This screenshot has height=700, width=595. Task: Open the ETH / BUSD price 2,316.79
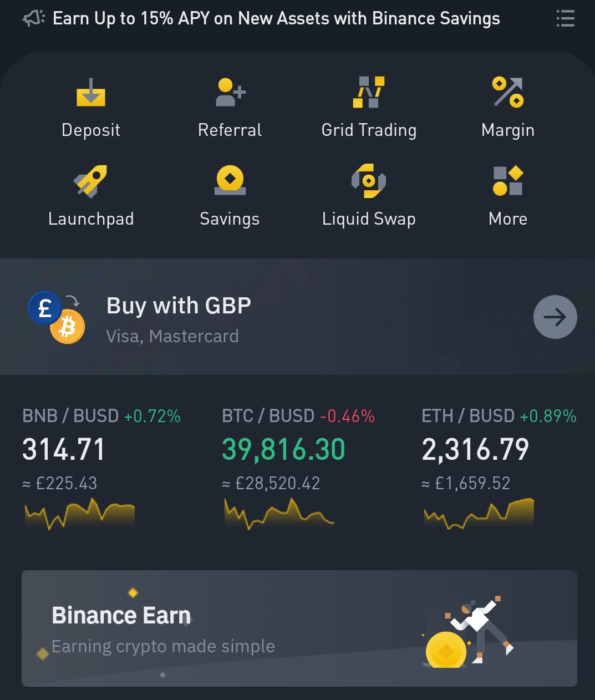click(475, 449)
